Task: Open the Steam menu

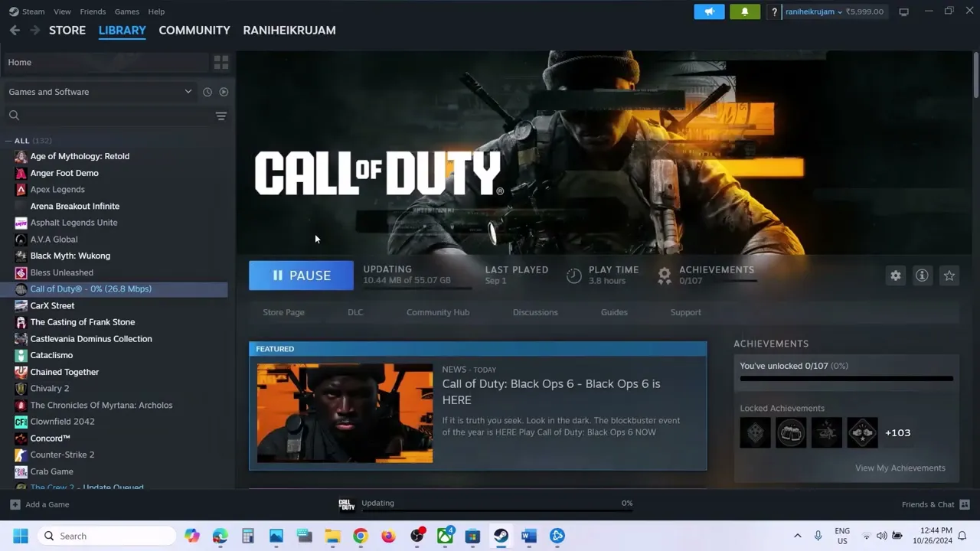Action: pyautogui.click(x=27, y=11)
